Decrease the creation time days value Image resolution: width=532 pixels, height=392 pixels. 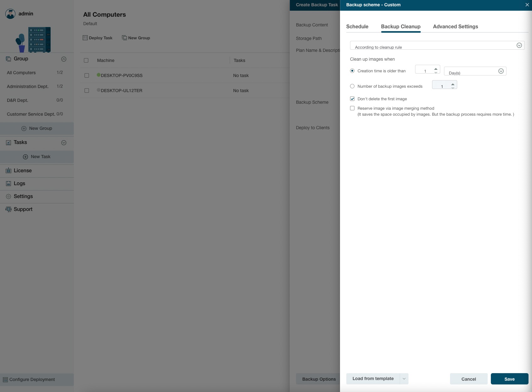click(436, 73)
